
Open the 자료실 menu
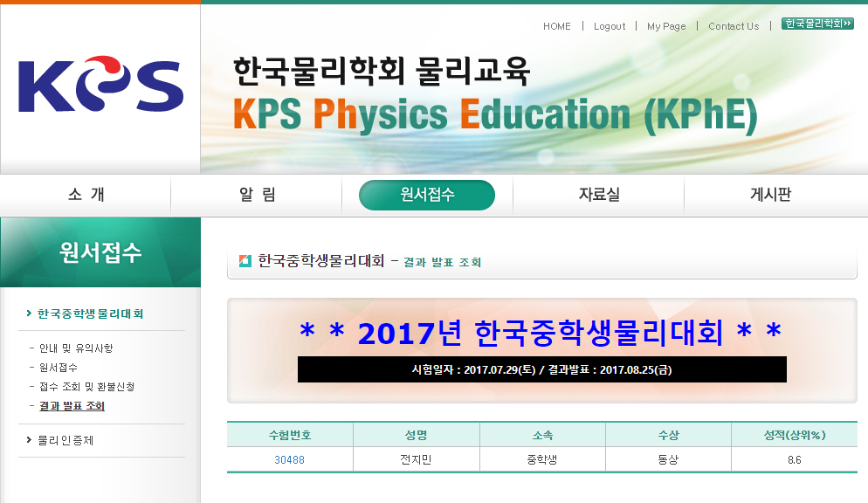point(599,195)
